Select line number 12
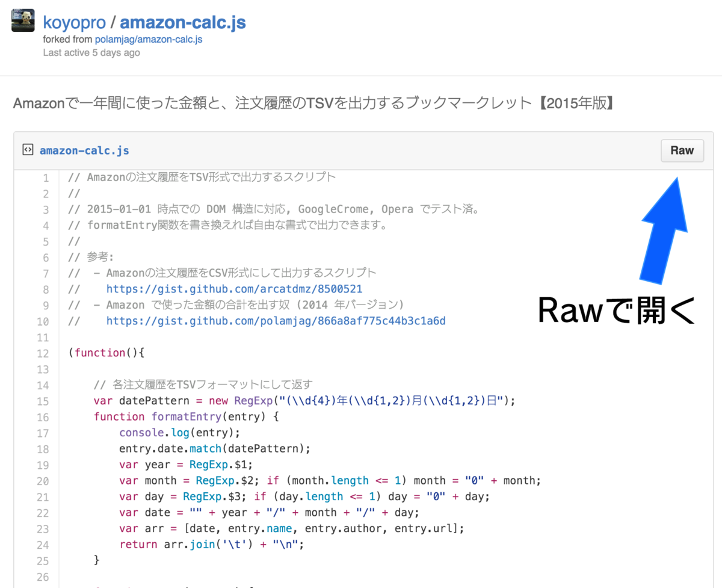The image size is (722, 588). point(42,353)
